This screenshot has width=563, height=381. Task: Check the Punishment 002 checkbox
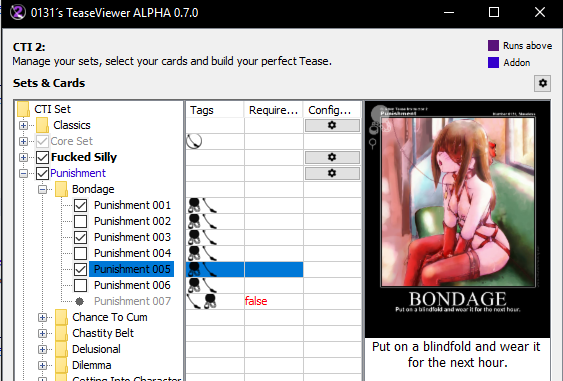(80, 222)
